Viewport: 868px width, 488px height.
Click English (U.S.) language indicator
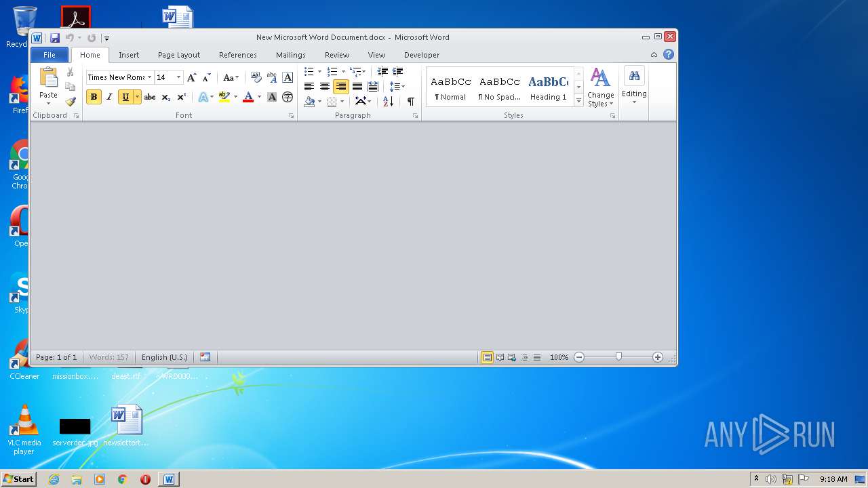164,357
